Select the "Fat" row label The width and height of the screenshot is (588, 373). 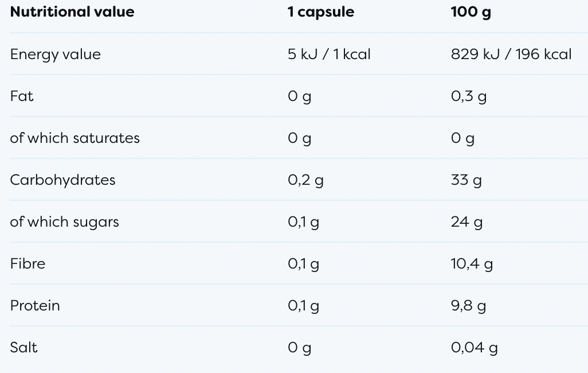click(22, 96)
